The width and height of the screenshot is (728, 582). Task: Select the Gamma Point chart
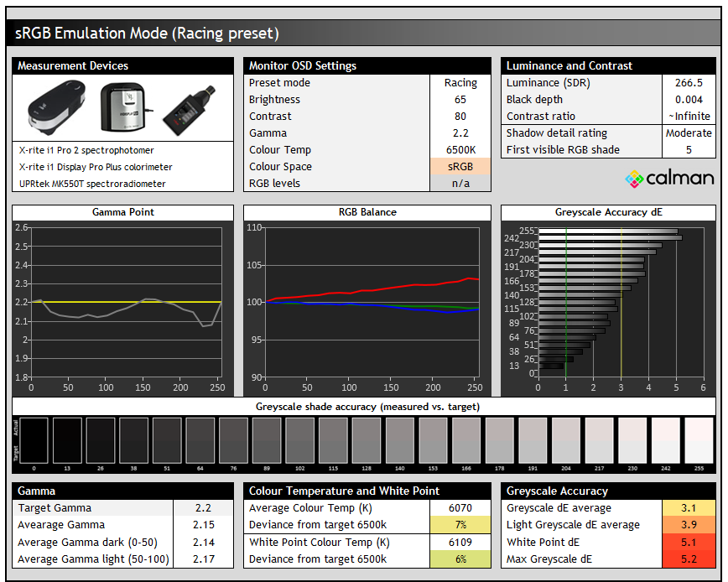tap(122, 302)
